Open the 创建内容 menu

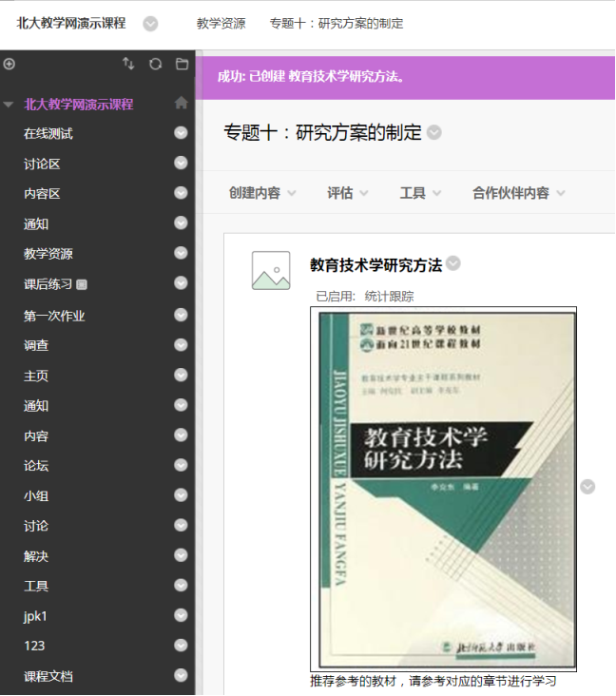coord(262,193)
